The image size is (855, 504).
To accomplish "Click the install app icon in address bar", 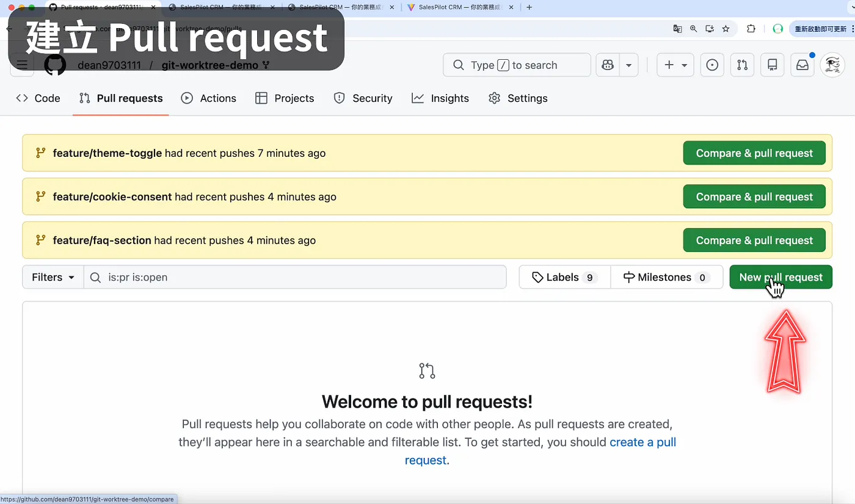I will pos(710,29).
